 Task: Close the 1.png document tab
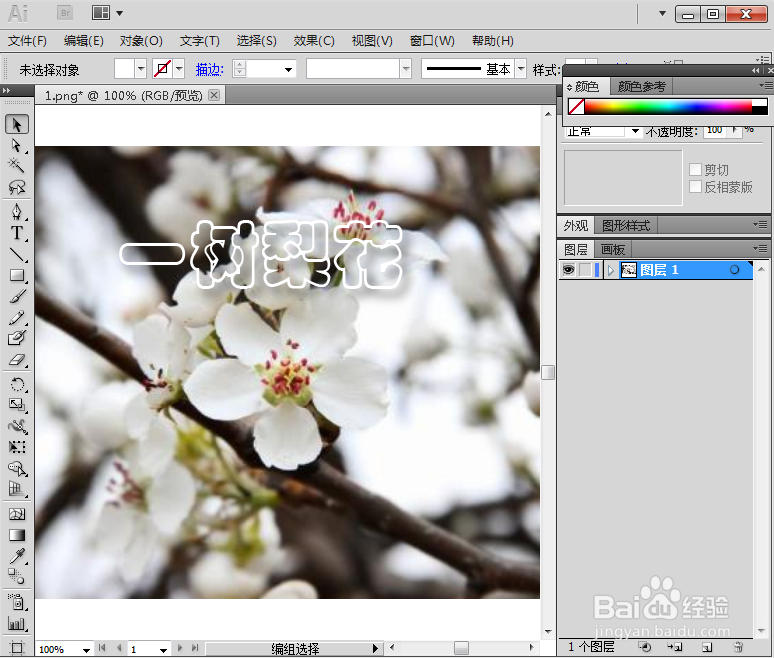tap(214, 95)
